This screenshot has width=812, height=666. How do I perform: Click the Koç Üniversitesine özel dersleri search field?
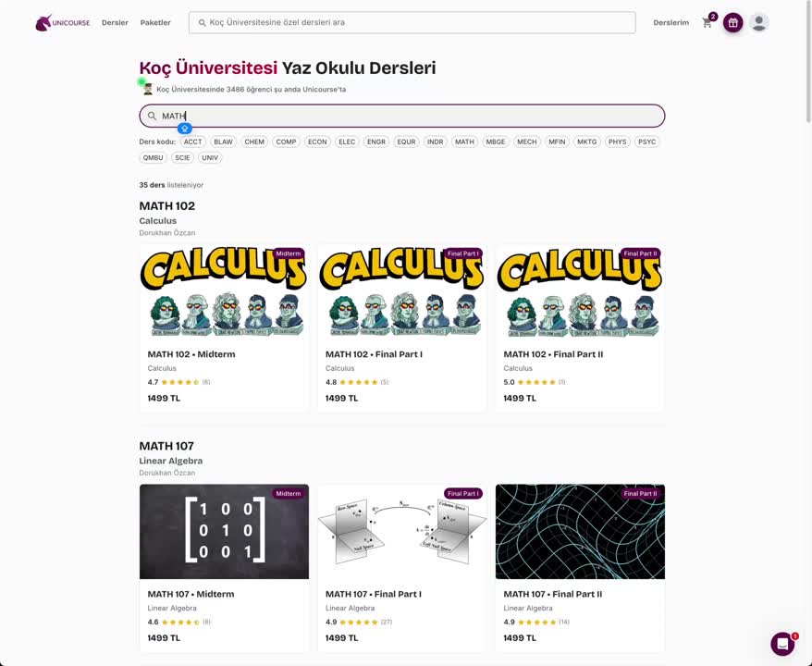pos(412,23)
